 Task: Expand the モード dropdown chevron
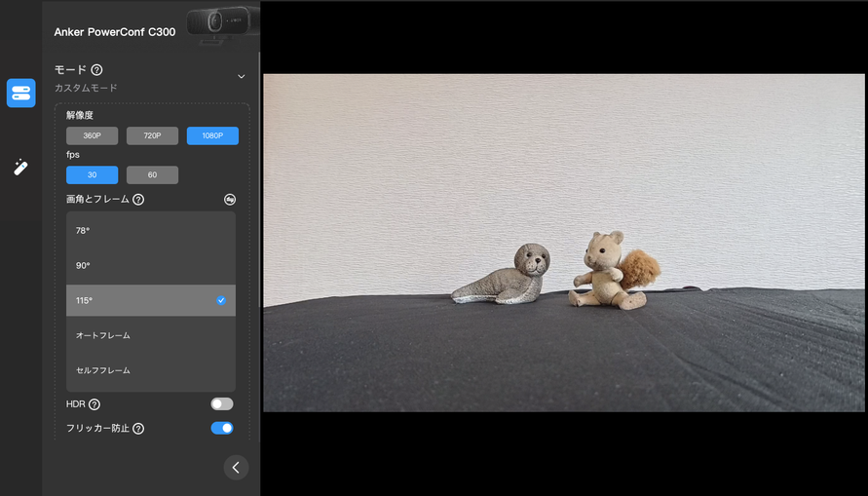242,76
